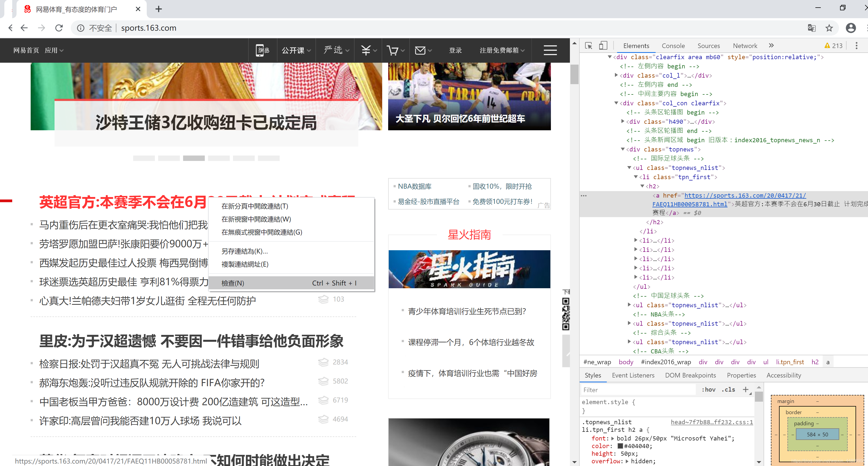This screenshot has height=466, width=868.
Task: Click the #404040 color swatch in Styles
Action: pos(620,446)
